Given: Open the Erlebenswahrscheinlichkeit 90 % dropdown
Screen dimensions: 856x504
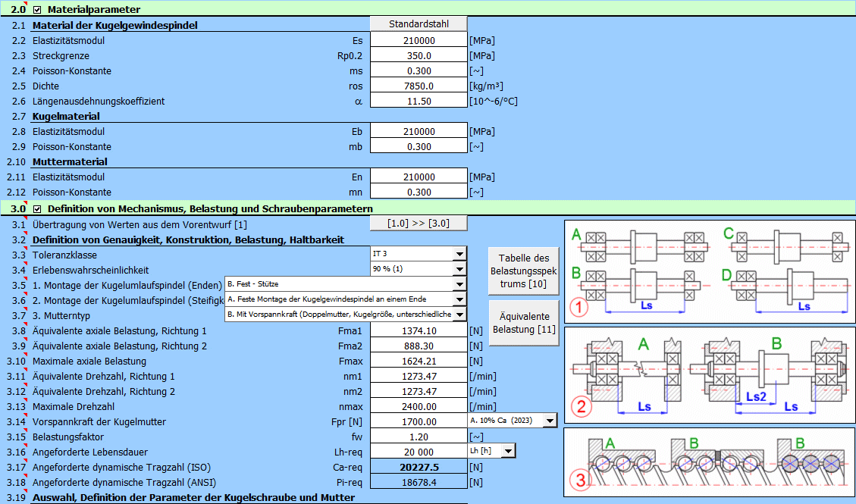Looking at the screenshot, I should (459, 269).
